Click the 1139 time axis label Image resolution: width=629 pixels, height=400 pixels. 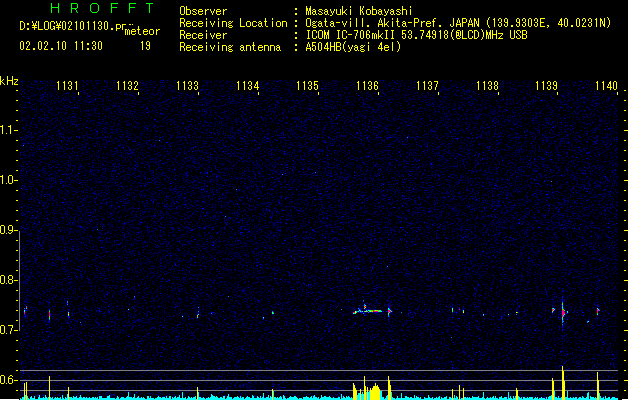(547, 86)
